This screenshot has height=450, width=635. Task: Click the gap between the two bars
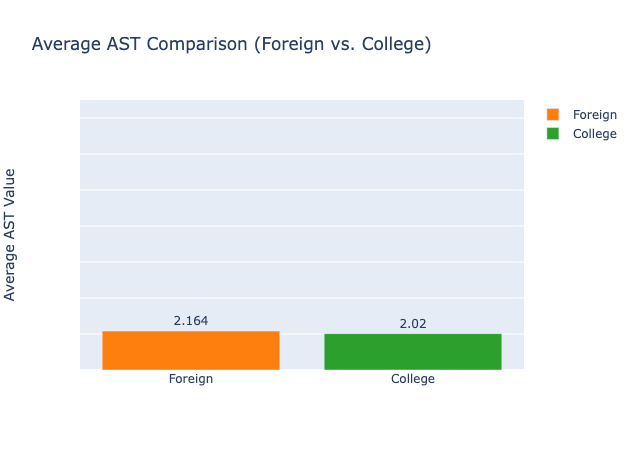(x=301, y=352)
